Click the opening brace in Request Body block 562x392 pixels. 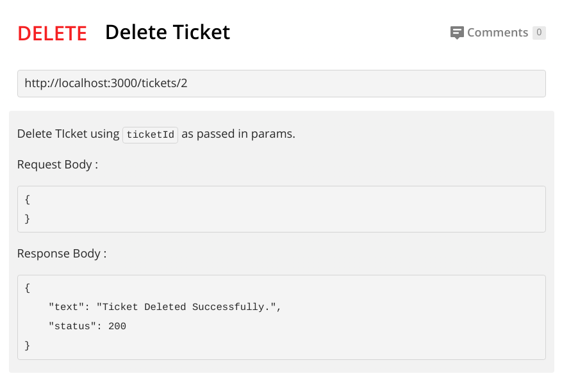pos(28,199)
